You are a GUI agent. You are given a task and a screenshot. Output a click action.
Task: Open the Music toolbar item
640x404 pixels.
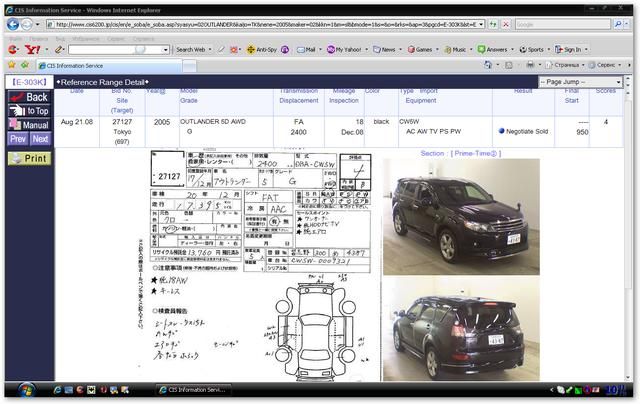click(455, 49)
